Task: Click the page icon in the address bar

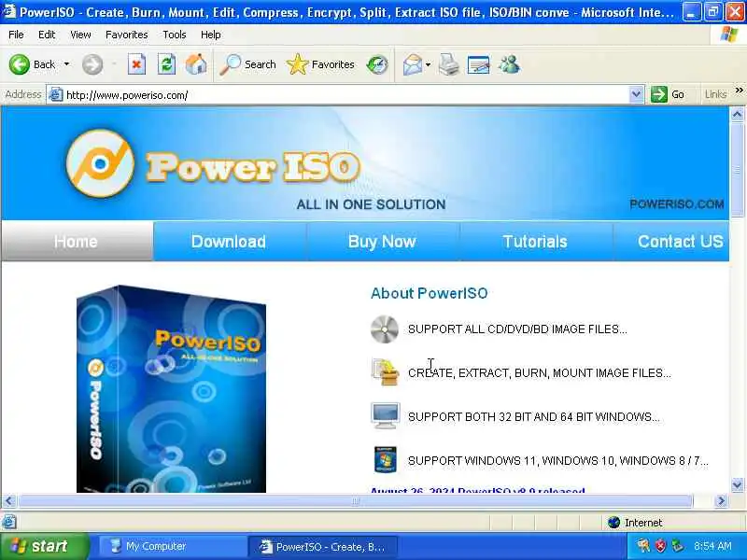Action: (56, 95)
